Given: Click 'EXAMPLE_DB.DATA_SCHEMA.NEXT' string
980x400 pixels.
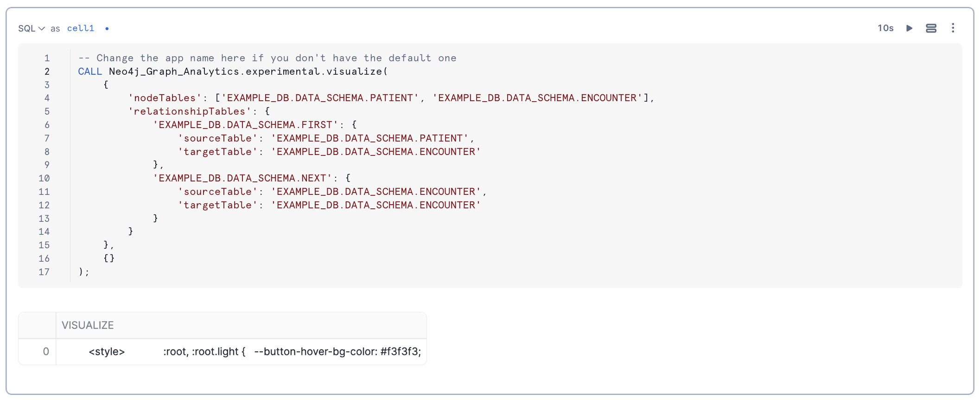Looking at the screenshot, I should 242,178.
